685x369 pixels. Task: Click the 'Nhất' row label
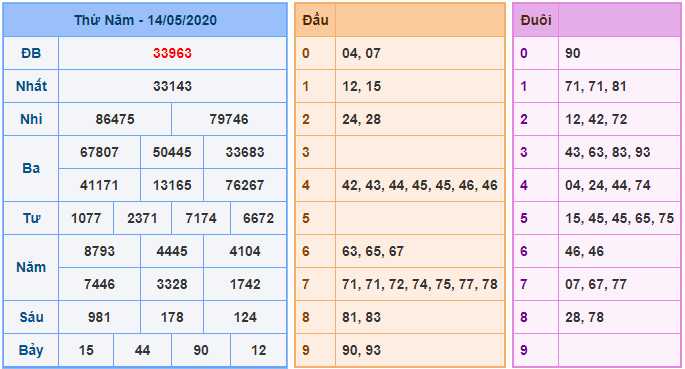[x=31, y=86]
